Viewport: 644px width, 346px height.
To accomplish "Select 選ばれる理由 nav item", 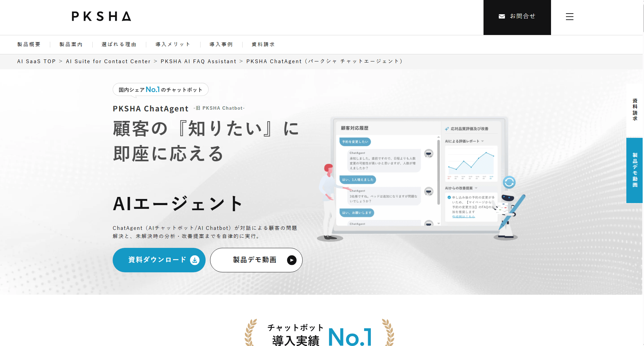I will coord(119,44).
